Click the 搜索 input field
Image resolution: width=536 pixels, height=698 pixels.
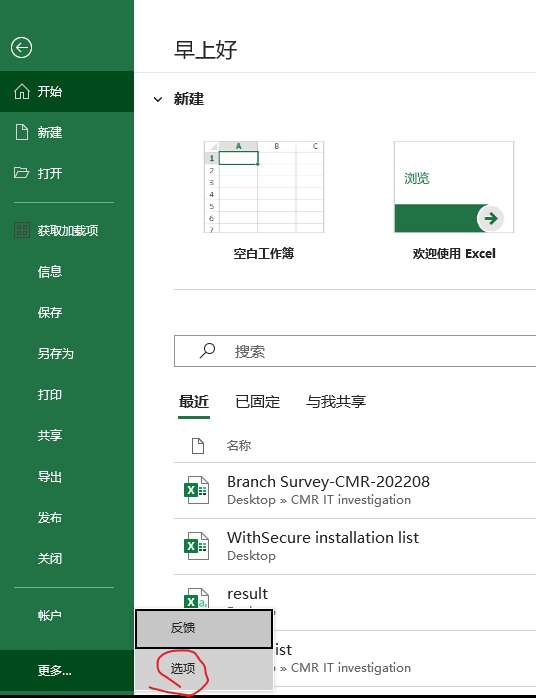click(x=355, y=351)
